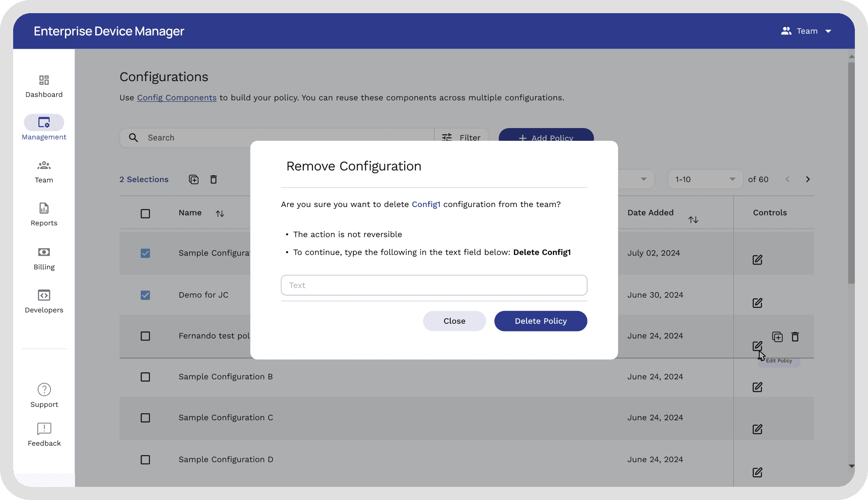Screen dimensions: 868x500
Task: Check the Sample Configuration B checkbox
Action: coord(145,377)
